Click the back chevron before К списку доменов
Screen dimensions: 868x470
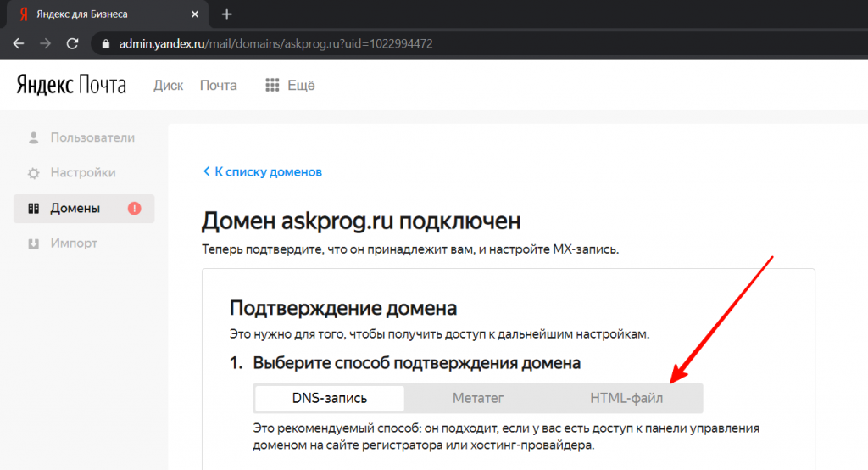click(207, 171)
